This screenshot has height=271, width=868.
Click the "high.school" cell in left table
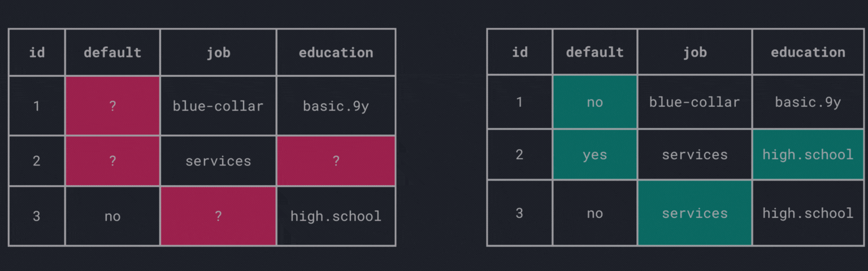[x=336, y=216]
